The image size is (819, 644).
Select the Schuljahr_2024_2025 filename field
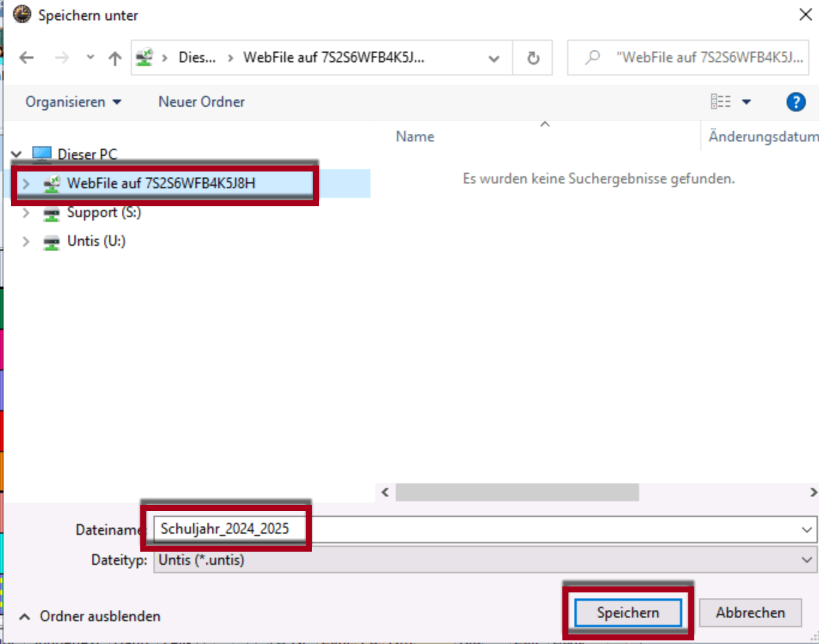point(224,529)
